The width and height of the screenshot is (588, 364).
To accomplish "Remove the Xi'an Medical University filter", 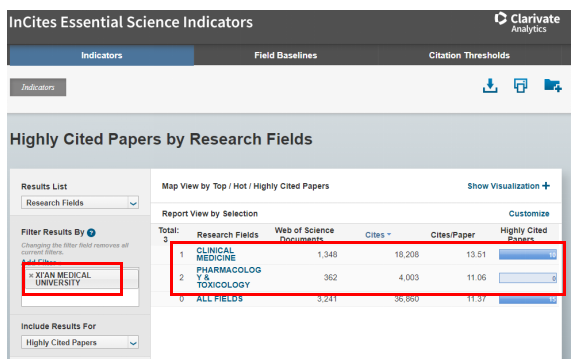I will (31, 276).
